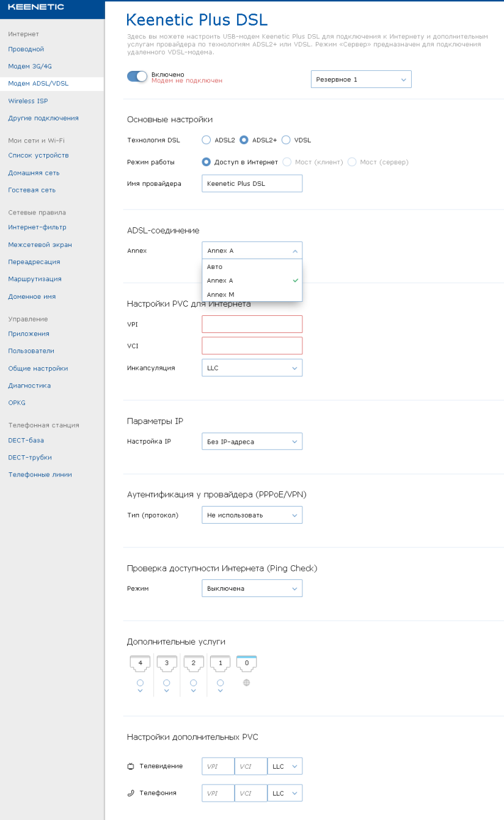The height and width of the screenshot is (820, 504).
Task: Click the port 1 connector icon
Action: tap(221, 663)
